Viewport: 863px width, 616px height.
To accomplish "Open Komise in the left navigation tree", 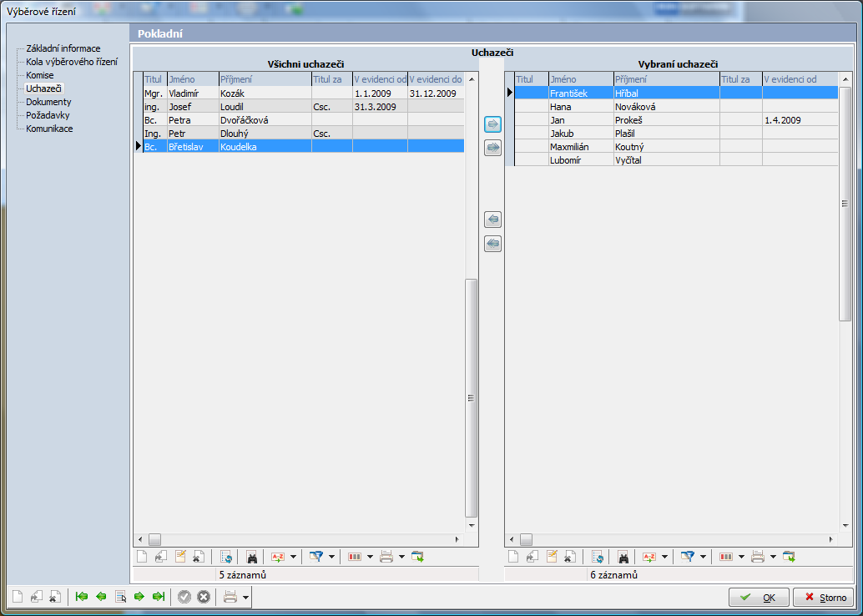I will pyautogui.click(x=39, y=75).
